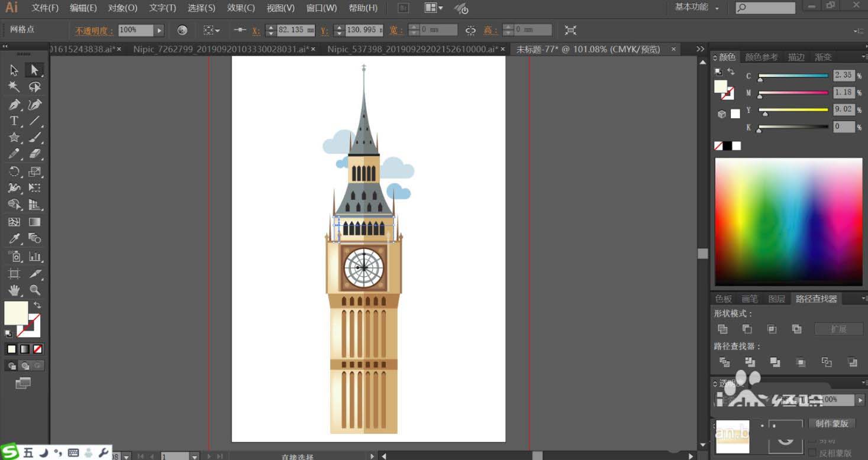868x460 pixels.
Task: Pick the Eyedropper tool
Action: click(14, 238)
